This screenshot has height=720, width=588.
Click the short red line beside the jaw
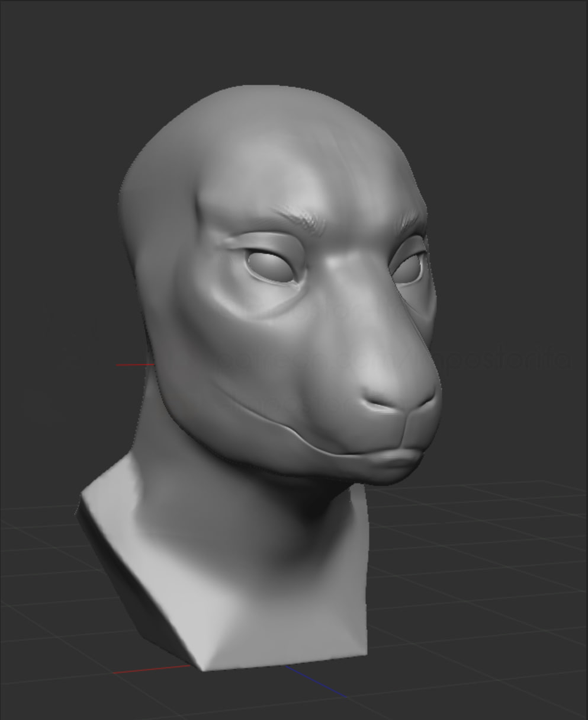coord(134,364)
